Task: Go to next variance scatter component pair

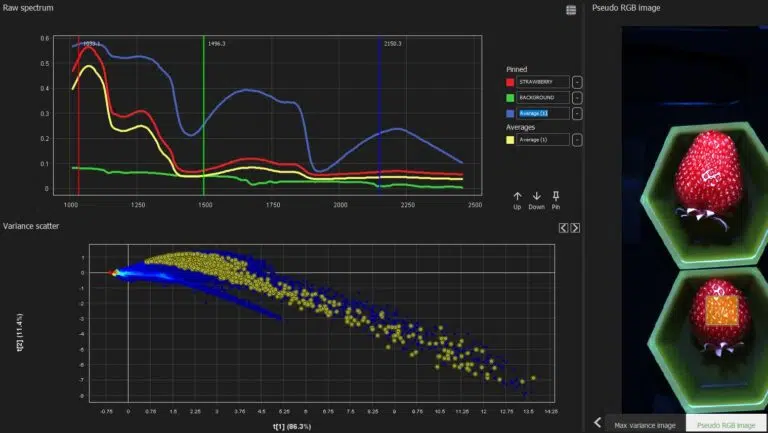Action: pos(575,228)
